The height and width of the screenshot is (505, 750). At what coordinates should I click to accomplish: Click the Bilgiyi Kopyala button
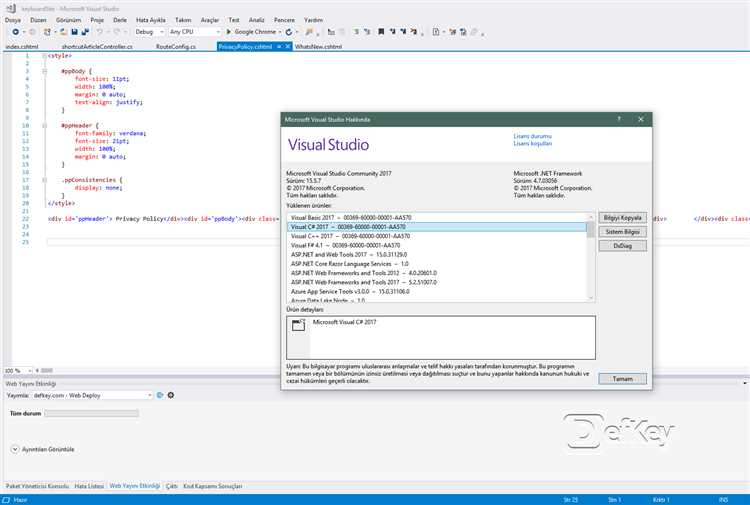(x=622, y=217)
